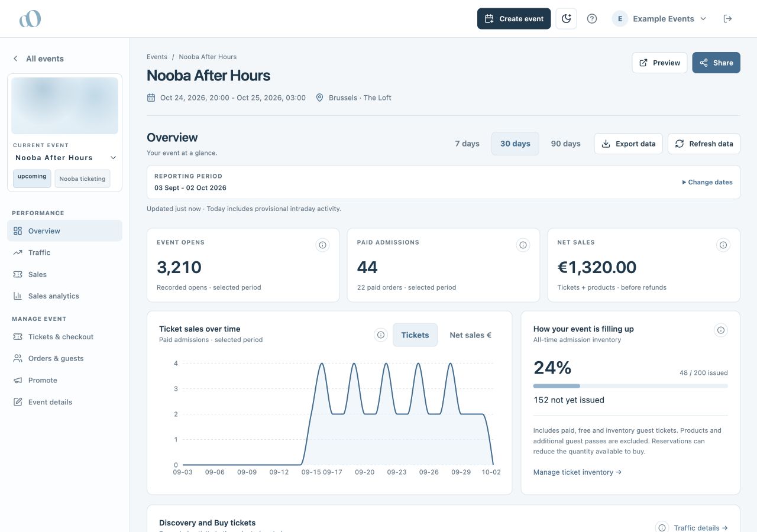Open Example Events account dropdown
The width and height of the screenshot is (757, 532).
[659, 19]
